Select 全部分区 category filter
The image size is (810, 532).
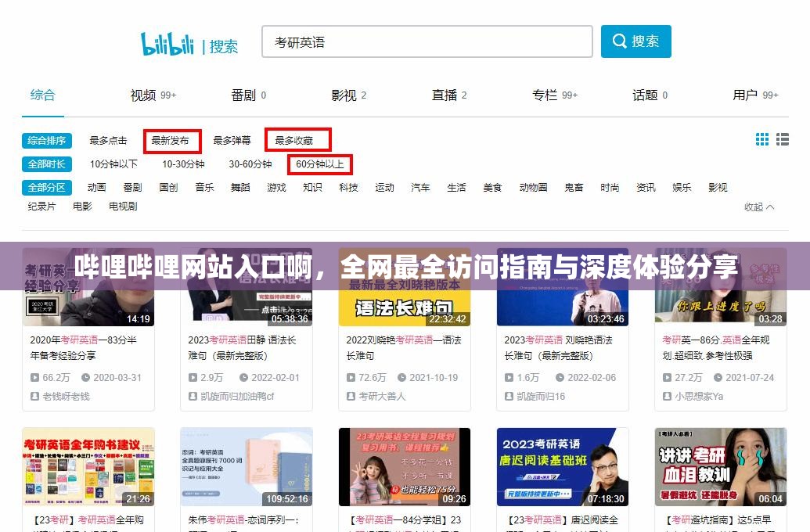click(46, 188)
